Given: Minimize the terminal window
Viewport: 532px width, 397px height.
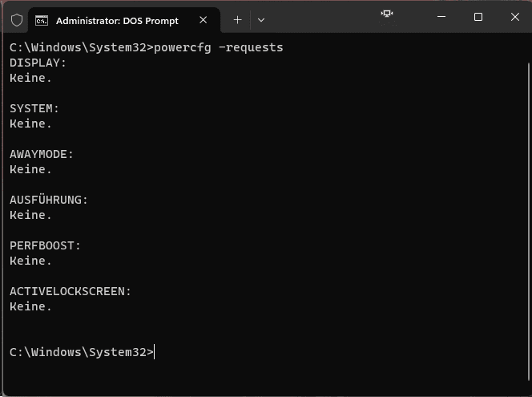Looking at the screenshot, I should (x=441, y=17).
